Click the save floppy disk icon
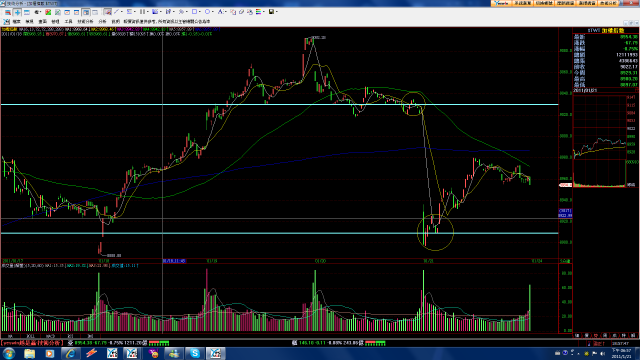This screenshot has width=640, height=360. [x=271, y=12]
